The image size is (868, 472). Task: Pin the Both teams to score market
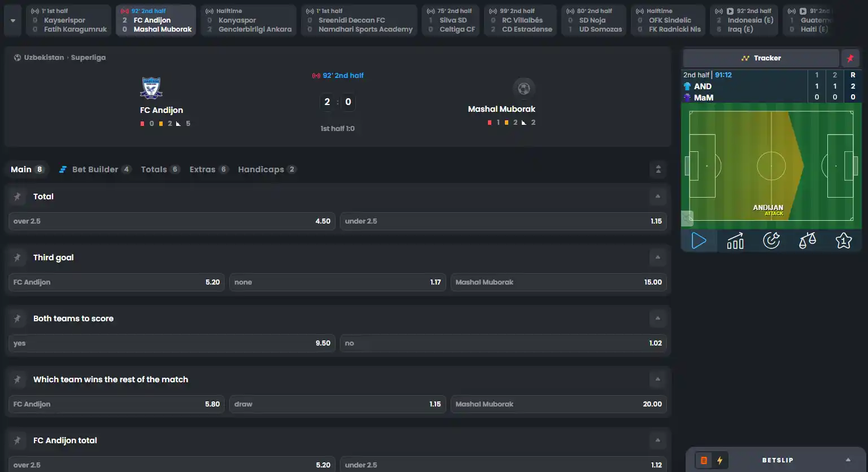18,318
